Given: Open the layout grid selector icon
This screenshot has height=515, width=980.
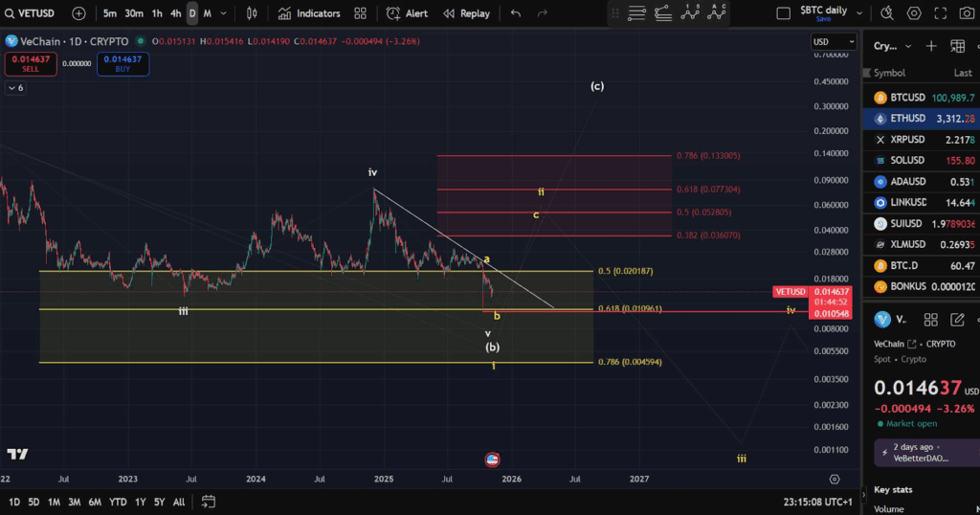Looking at the screenshot, I should 360,13.
